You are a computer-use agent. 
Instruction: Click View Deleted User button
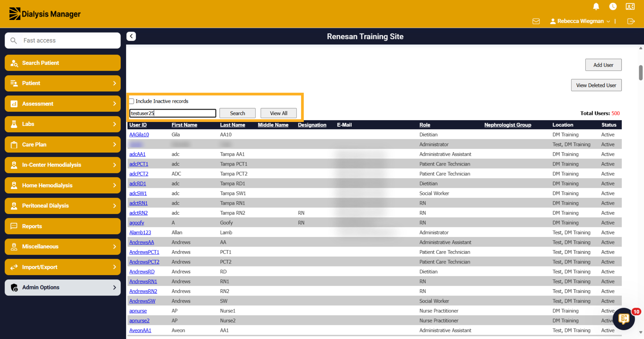click(x=596, y=85)
